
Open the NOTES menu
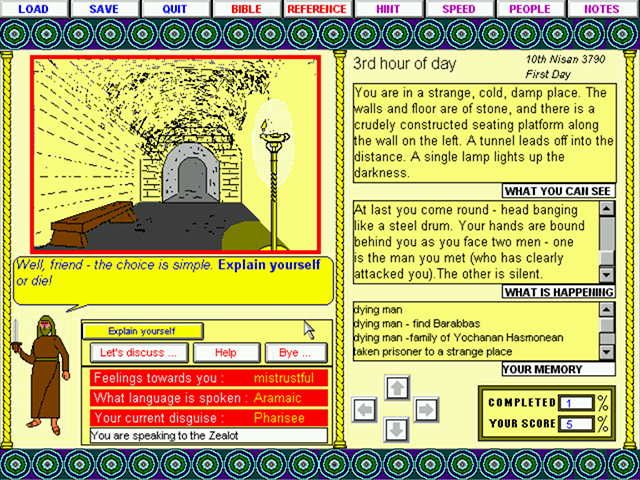(x=602, y=9)
